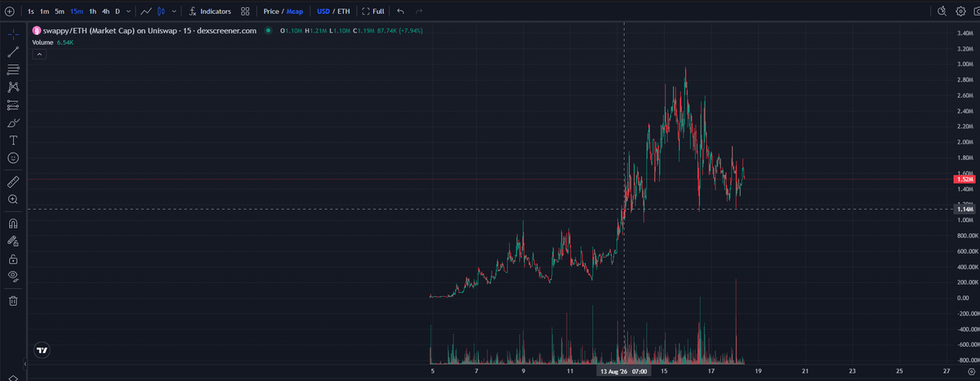Viewport: 980px width, 381px height.
Task: Open TradingView logo link
Action: (42, 350)
